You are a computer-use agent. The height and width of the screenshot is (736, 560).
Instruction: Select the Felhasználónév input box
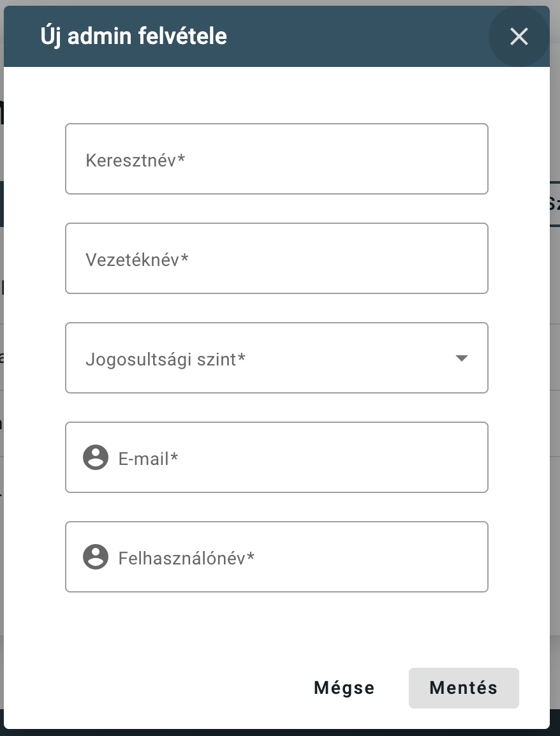pyautogui.click(x=276, y=557)
